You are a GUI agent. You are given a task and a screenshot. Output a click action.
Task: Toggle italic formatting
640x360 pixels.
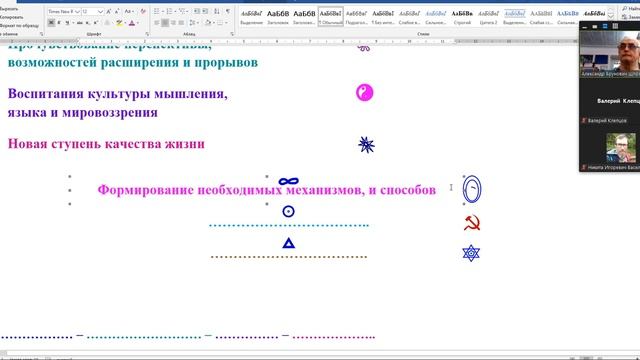(x=59, y=23)
